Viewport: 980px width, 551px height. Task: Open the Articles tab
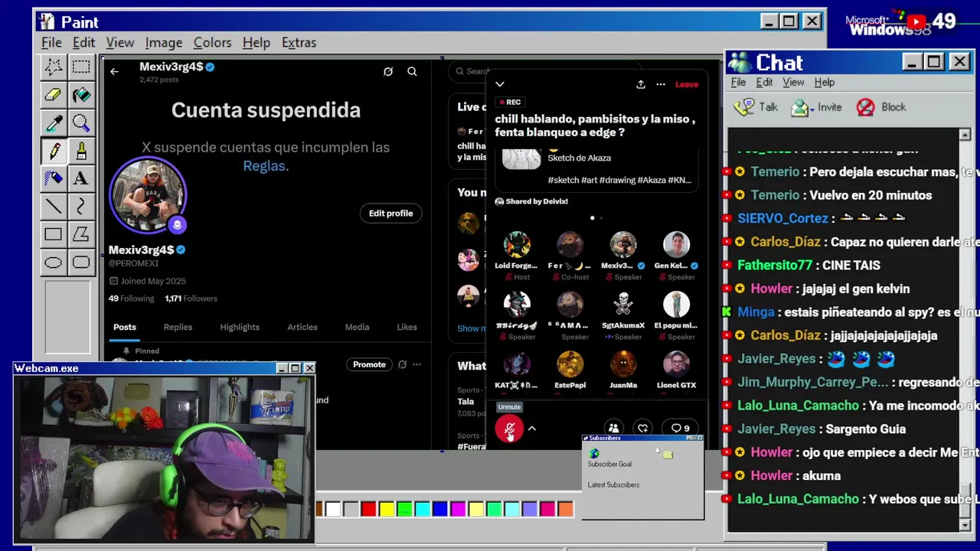[x=302, y=327]
